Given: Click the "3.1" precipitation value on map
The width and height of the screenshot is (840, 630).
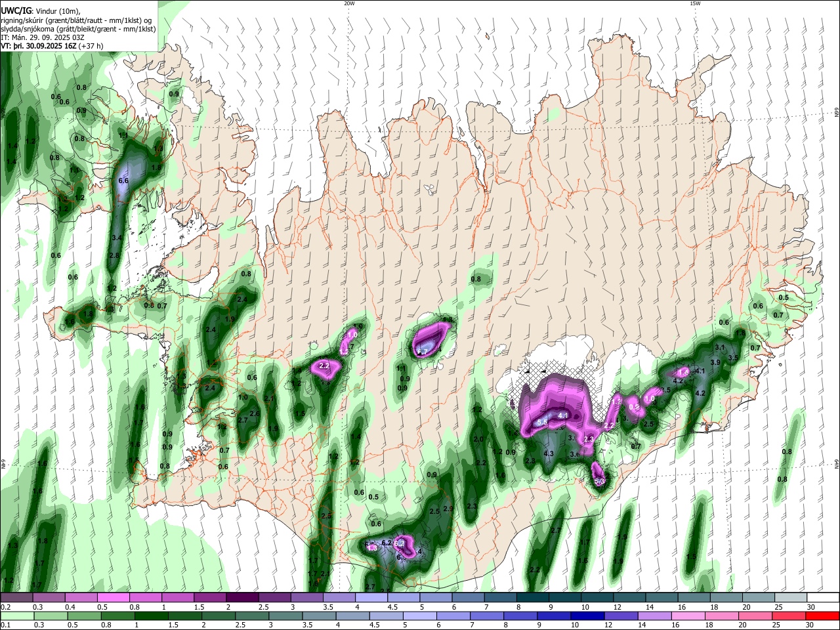Looking at the screenshot, I should [x=719, y=347].
